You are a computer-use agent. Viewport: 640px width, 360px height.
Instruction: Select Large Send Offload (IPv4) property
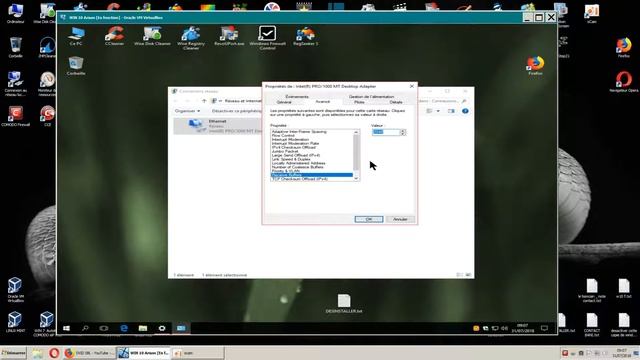312,156
